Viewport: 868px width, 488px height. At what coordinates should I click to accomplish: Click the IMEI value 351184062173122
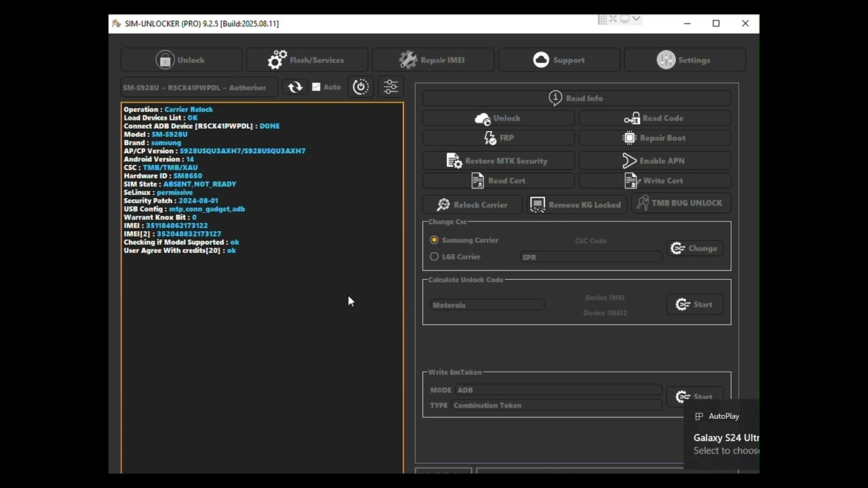pos(177,226)
